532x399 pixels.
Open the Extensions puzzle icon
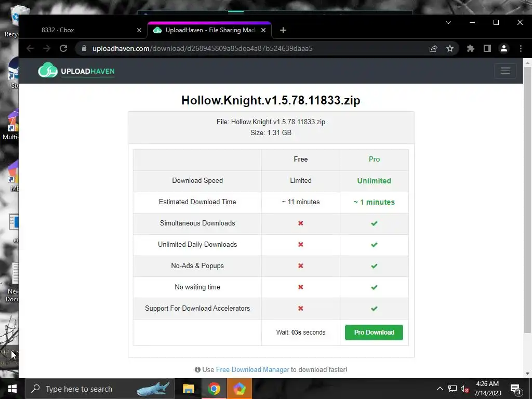click(470, 48)
